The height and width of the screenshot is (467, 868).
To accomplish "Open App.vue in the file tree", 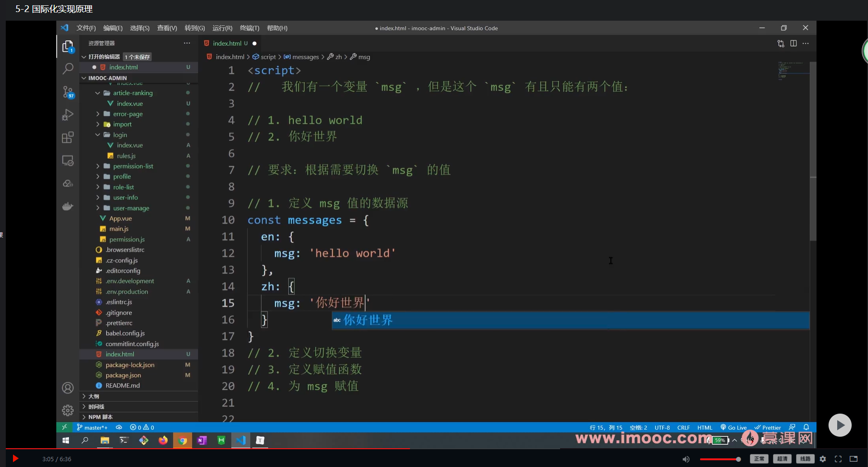I will coord(120,218).
